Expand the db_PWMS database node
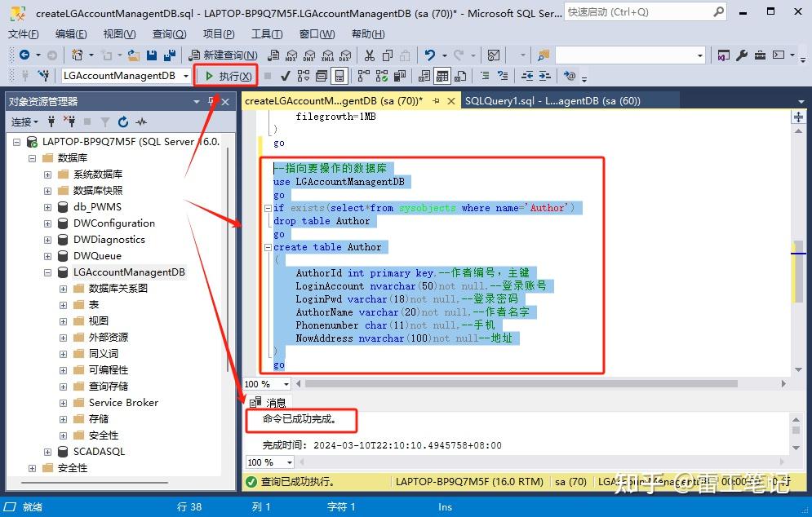Image resolution: width=812 pixels, height=517 pixels. 47,207
